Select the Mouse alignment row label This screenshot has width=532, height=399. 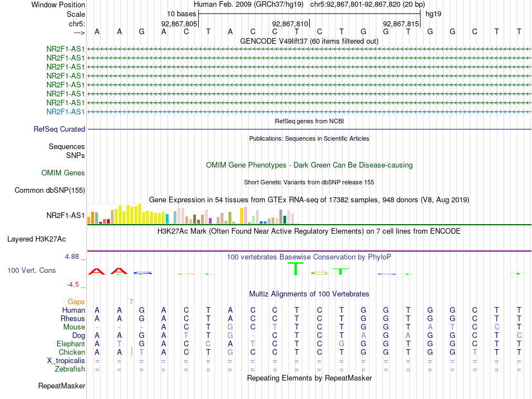tap(74, 327)
